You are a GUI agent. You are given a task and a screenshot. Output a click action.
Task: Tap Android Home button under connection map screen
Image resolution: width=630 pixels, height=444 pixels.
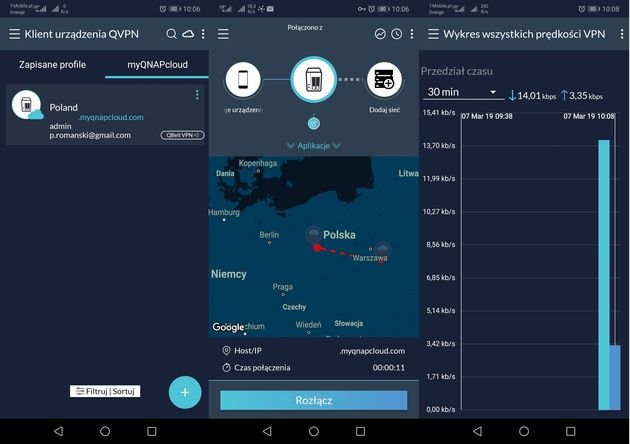coord(314,431)
